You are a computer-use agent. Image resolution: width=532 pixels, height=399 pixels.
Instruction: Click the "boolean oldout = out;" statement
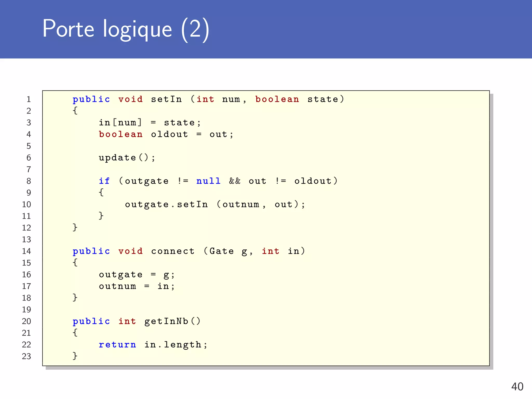(166, 134)
